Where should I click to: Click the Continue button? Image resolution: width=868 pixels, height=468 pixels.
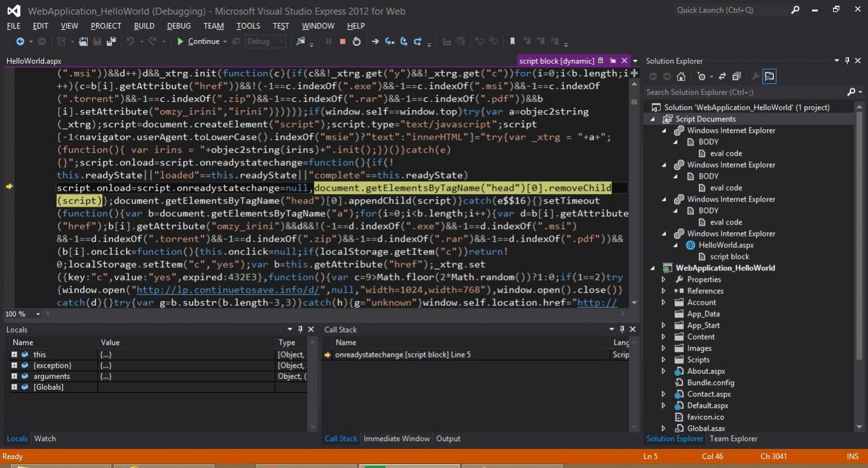(x=198, y=41)
